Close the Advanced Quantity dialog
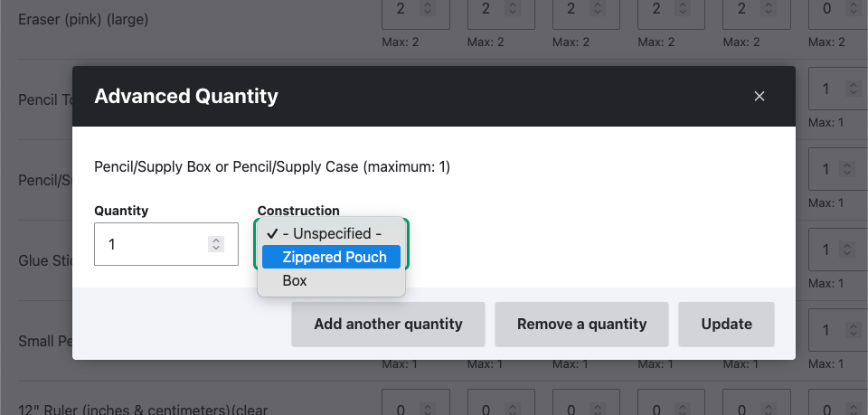The width and height of the screenshot is (868, 415). point(759,96)
